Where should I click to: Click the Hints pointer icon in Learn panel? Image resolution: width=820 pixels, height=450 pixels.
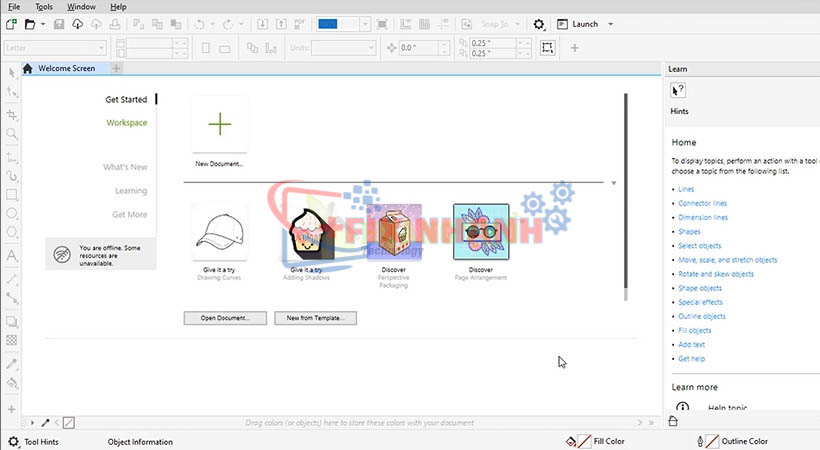(678, 91)
